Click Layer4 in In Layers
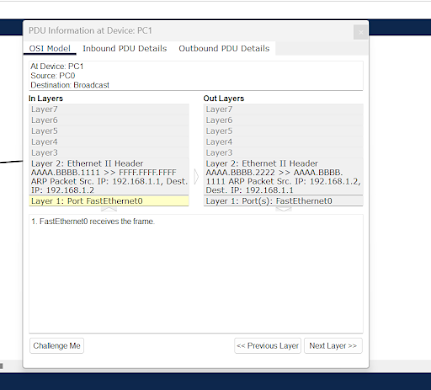 coord(109,142)
